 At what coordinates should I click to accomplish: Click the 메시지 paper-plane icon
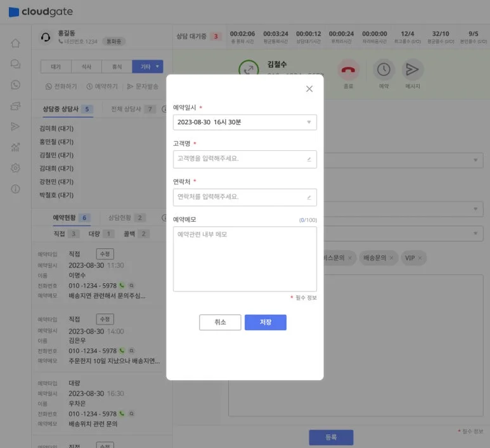tap(413, 69)
